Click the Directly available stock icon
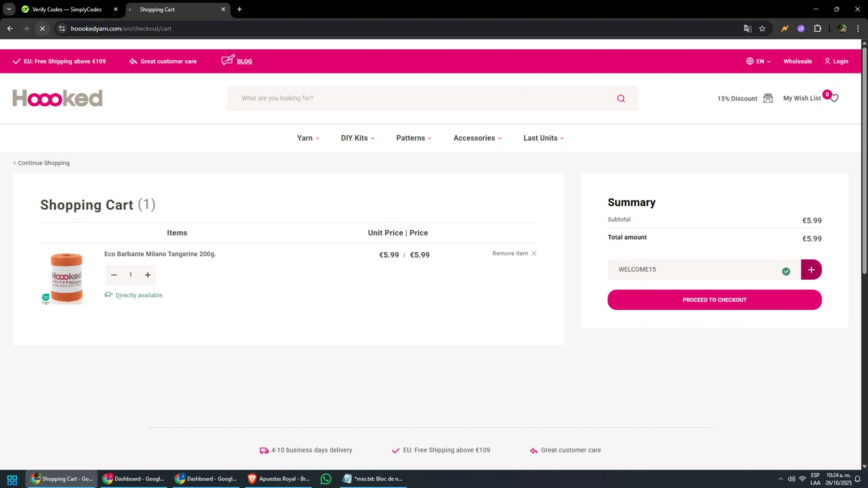 tap(108, 295)
